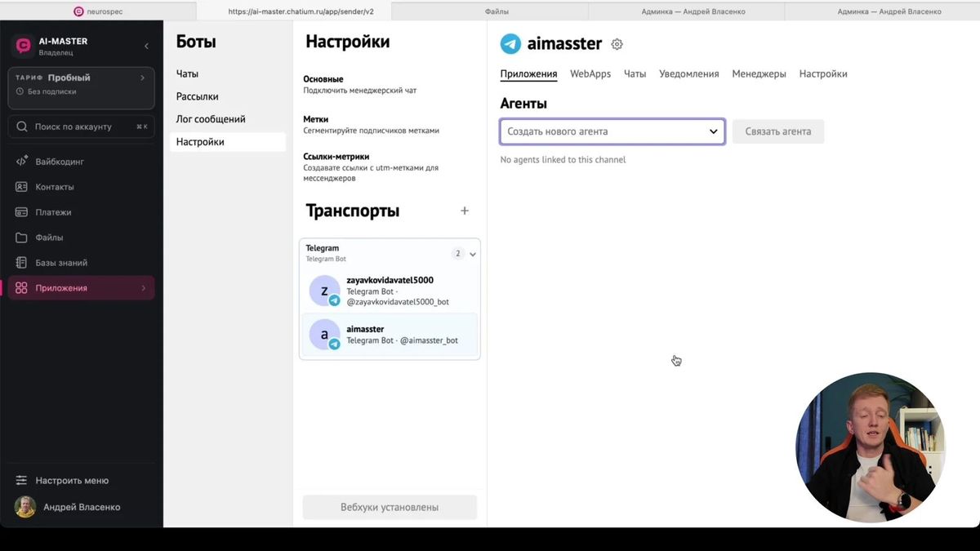
Task: Click the Вебхуки установлены button
Action: click(390, 507)
